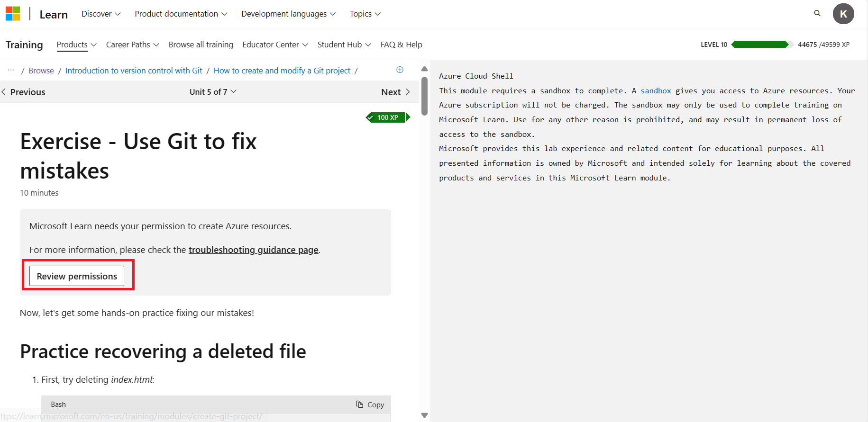The image size is (868, 422).
Task: Expand the breadcrumb ellipsis
Action: coord(11,70)
